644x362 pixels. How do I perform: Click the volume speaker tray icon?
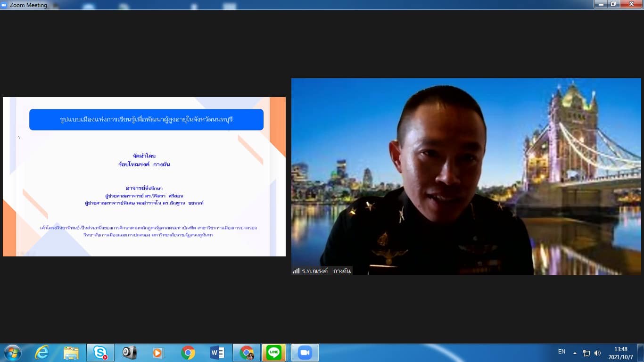[x=597, y=353]
